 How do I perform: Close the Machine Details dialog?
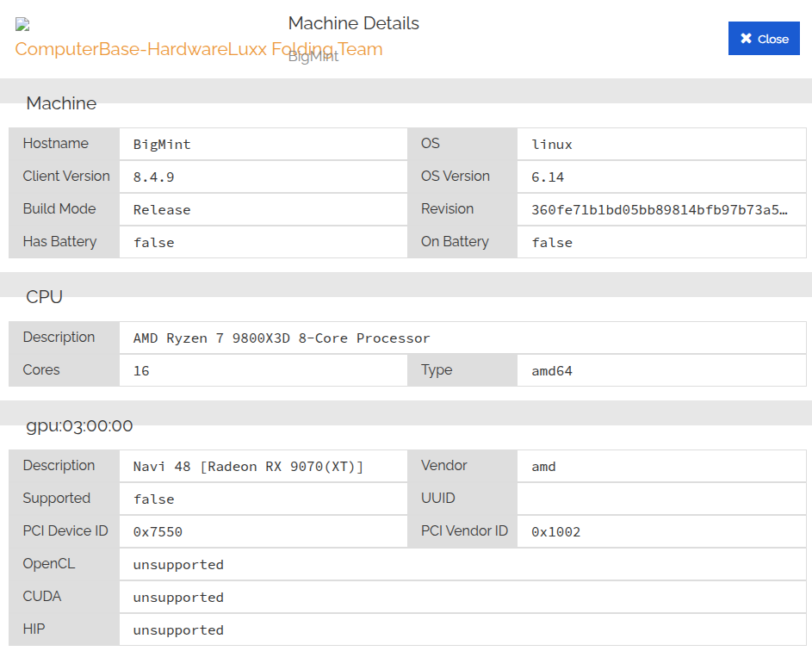tap(763, 39)
